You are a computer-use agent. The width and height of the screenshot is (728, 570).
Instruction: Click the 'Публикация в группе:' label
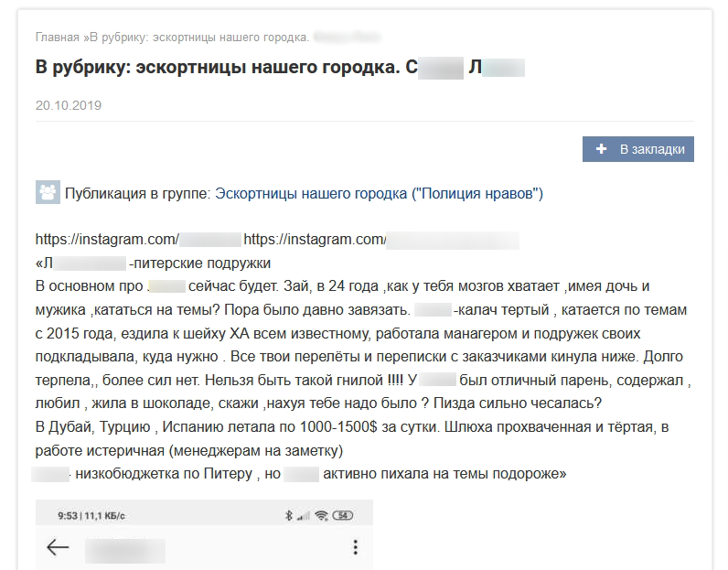tap(138, 193)
